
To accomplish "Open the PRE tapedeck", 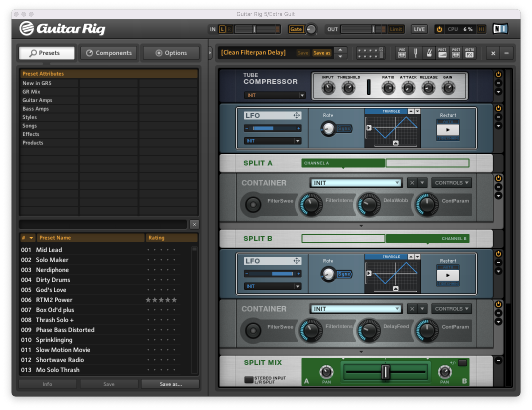I will (x=402, y=53).
